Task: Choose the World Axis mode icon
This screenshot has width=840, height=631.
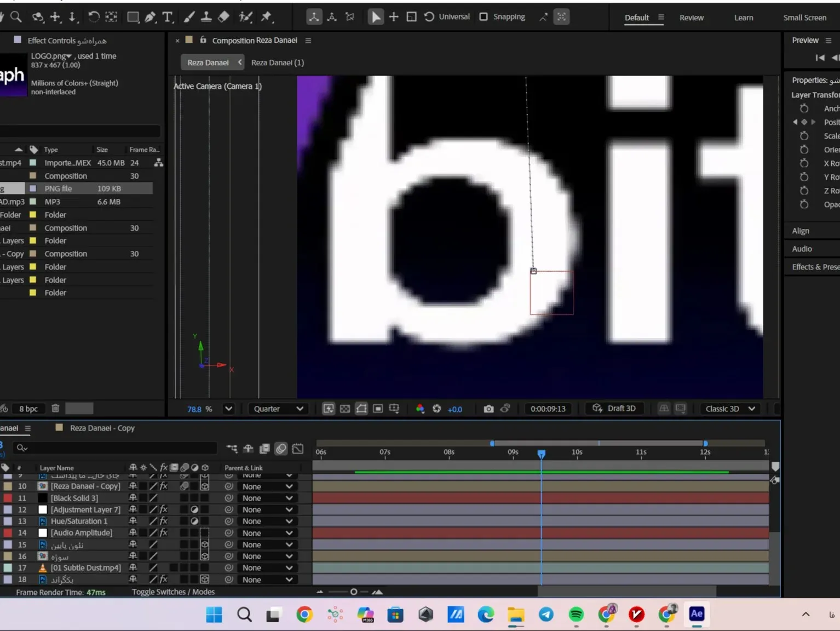Action: coord(332,17)
